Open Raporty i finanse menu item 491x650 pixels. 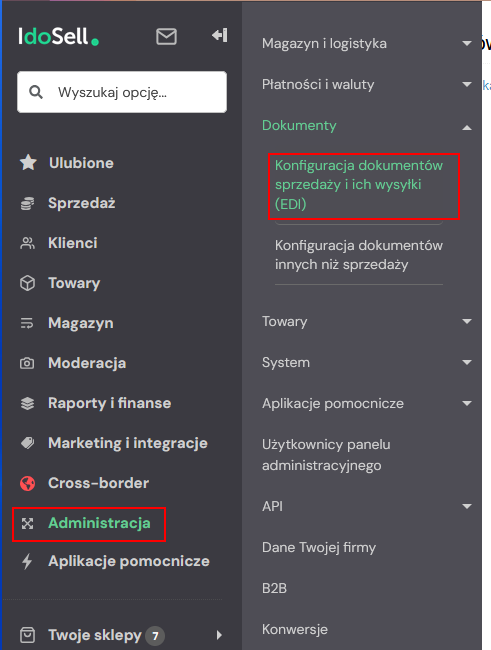click(x=109, y=403)
